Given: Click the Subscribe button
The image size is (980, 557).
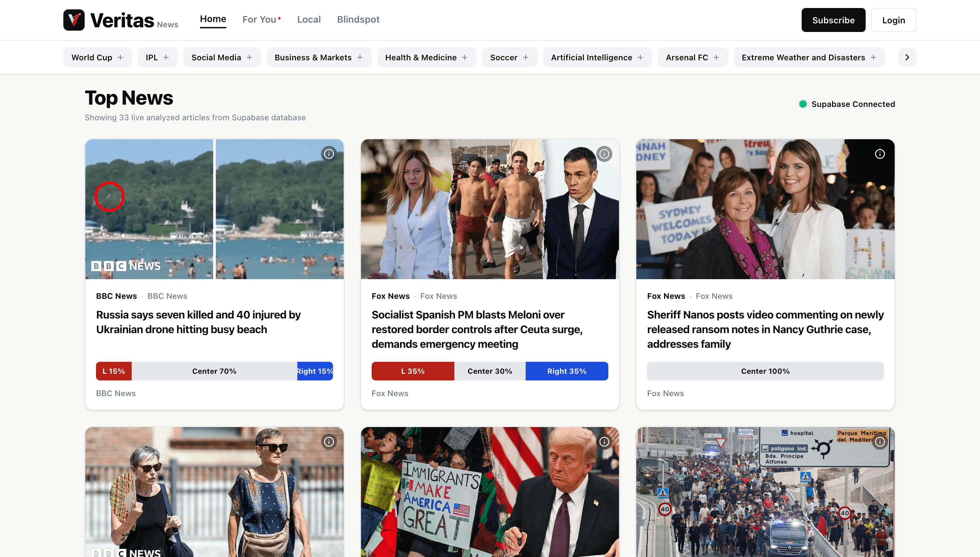Looking at the screenshot, I should point(833,20).
